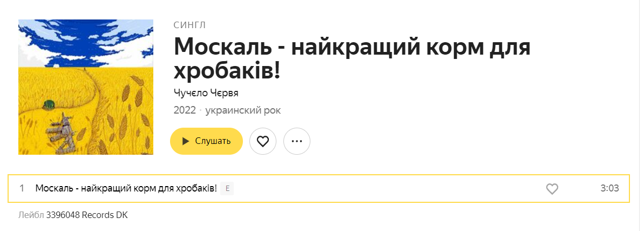Like the single with the large heart button

(x=263, y=141)
